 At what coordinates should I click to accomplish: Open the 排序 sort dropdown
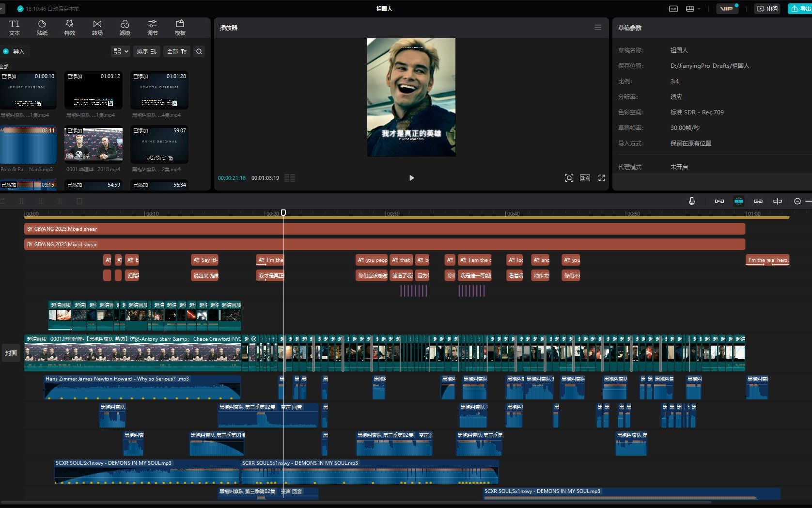click(146, 51)
